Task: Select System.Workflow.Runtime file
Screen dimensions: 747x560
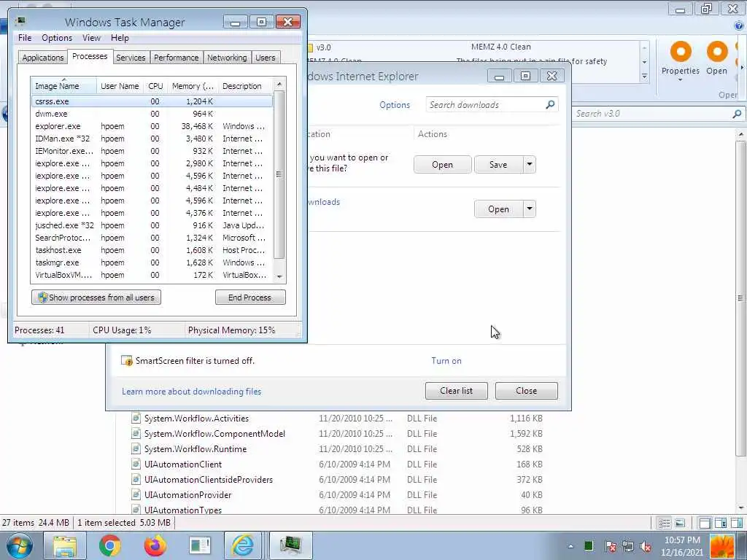Action: point(196,449)
